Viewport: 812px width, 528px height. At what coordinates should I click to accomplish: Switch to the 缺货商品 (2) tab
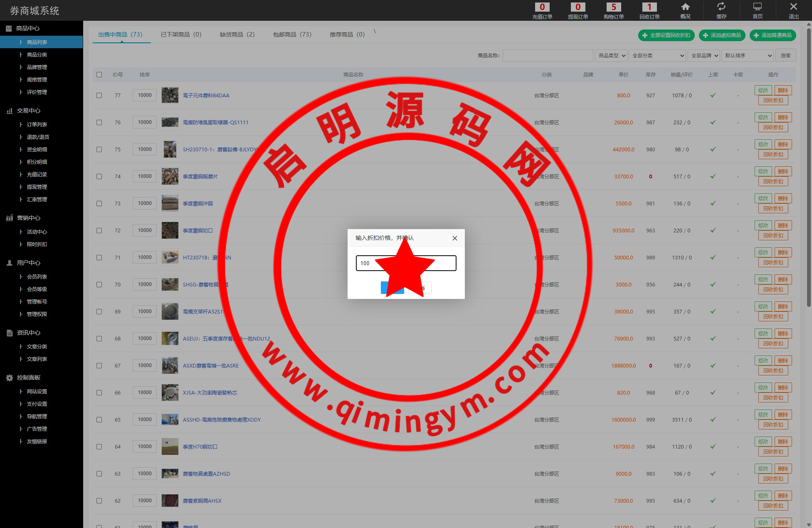(237, 35)
